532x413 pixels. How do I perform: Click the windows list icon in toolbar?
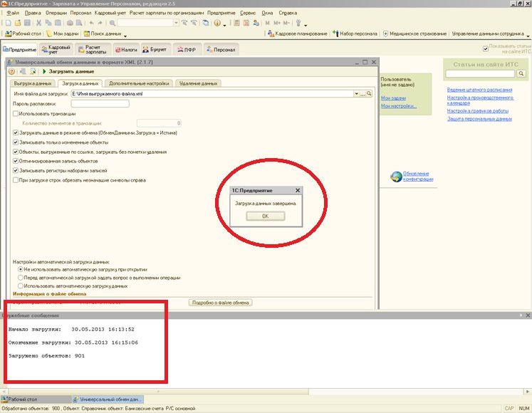[206, 23]
